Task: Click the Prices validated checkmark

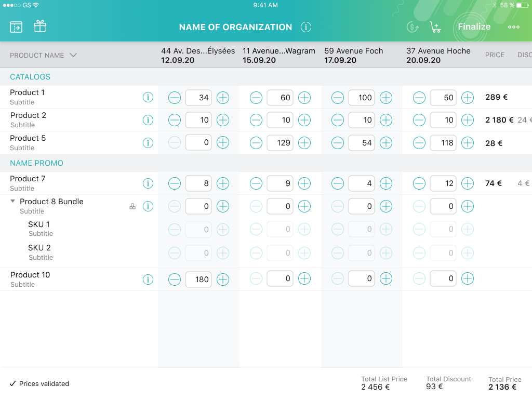Action: [x=14, y=384]
